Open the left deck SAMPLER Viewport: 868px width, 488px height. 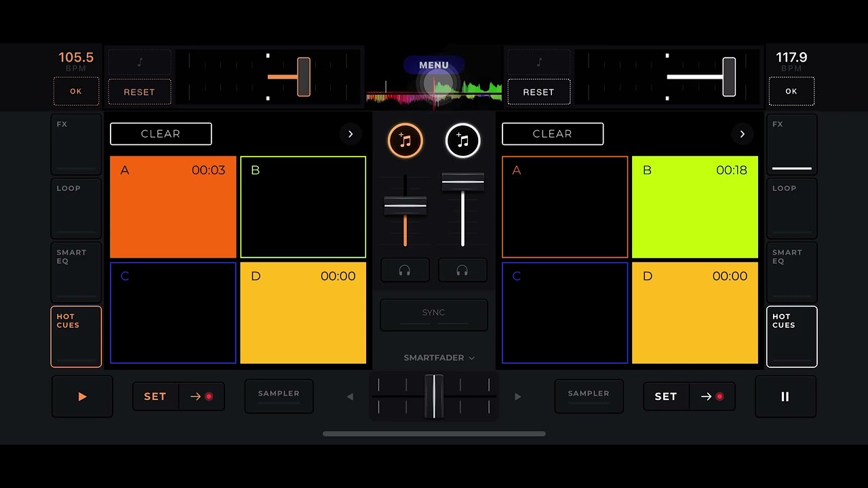(279, 396)
